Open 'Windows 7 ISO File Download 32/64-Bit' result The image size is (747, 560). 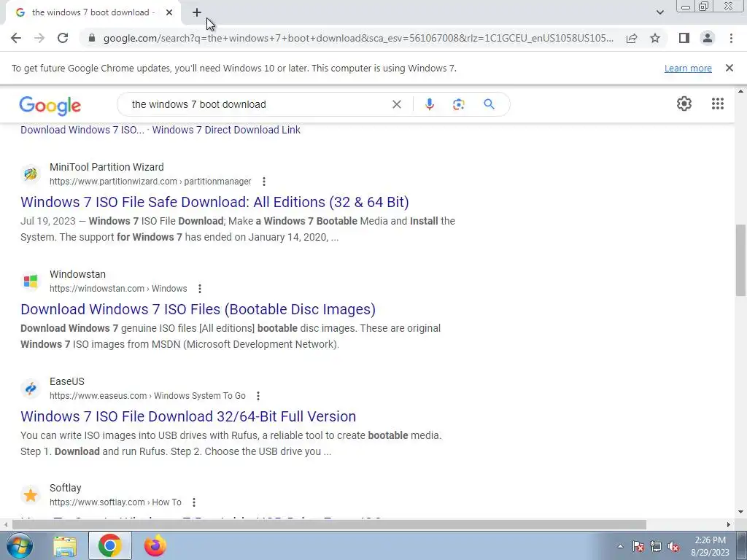coord(188,416)
